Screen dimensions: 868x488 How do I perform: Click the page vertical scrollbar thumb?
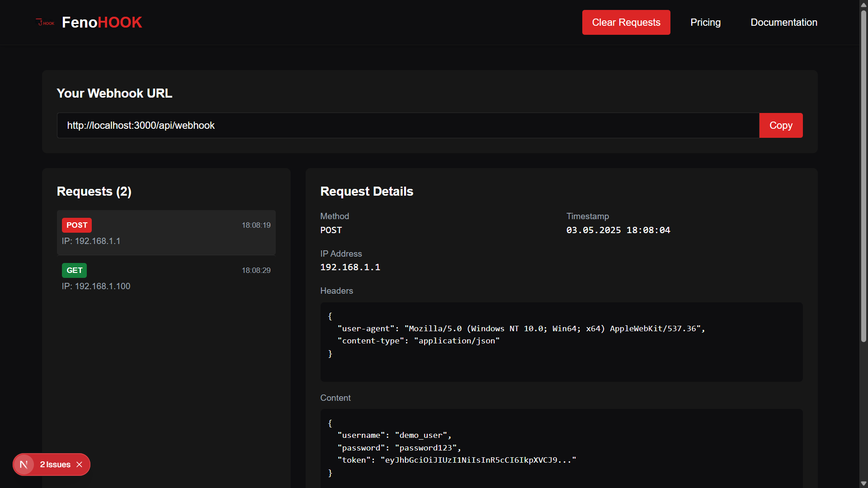863,176
